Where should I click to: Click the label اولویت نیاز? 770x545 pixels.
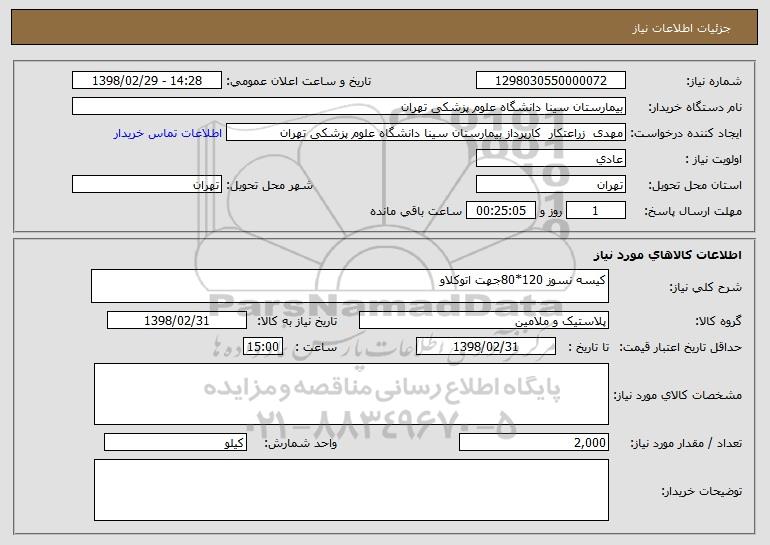pos(714,160)
